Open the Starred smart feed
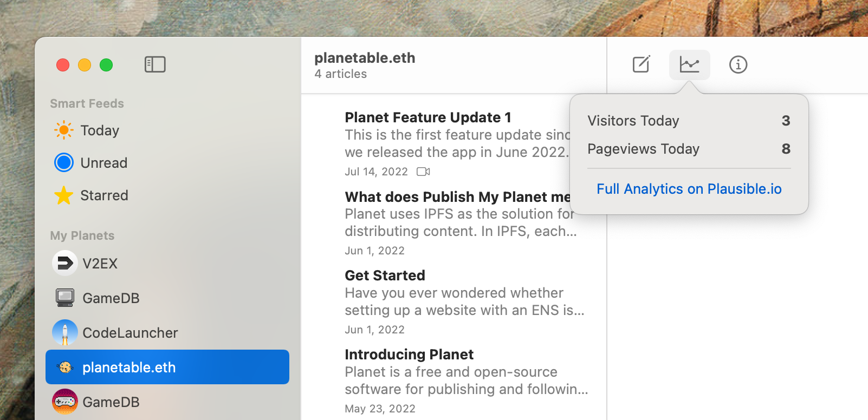 coord(104,195)
